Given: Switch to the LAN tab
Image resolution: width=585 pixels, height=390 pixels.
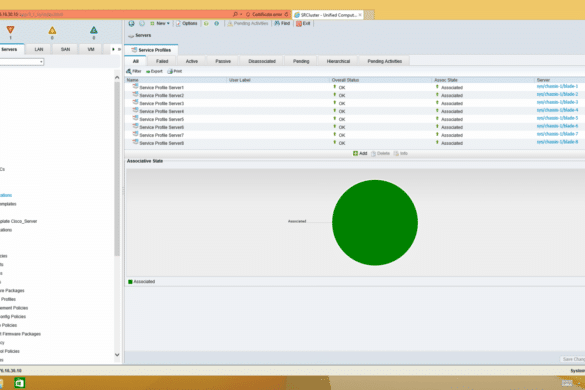Looking at the screenshot, I should (x=39, y=49).
